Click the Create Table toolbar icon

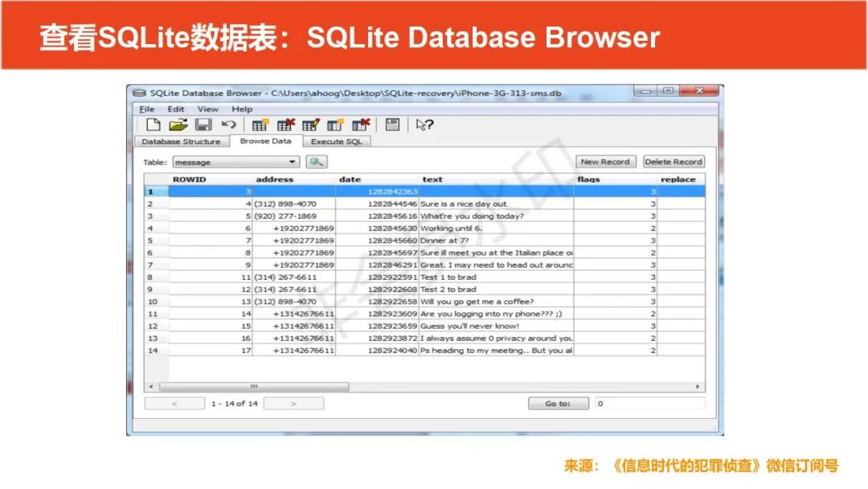(260, 125)
